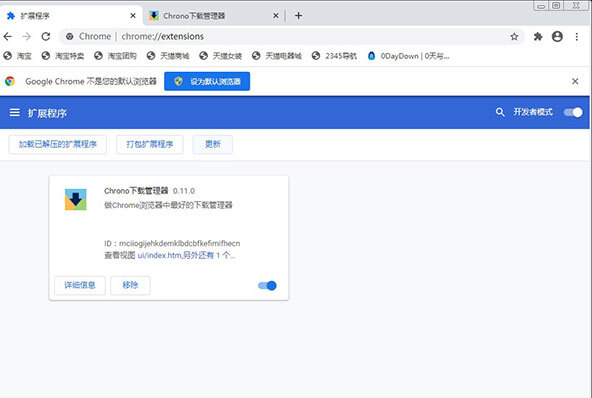Click the Chrono下载管理器 extension title
The height and width of the screenshot is (398, 592).
136,191
